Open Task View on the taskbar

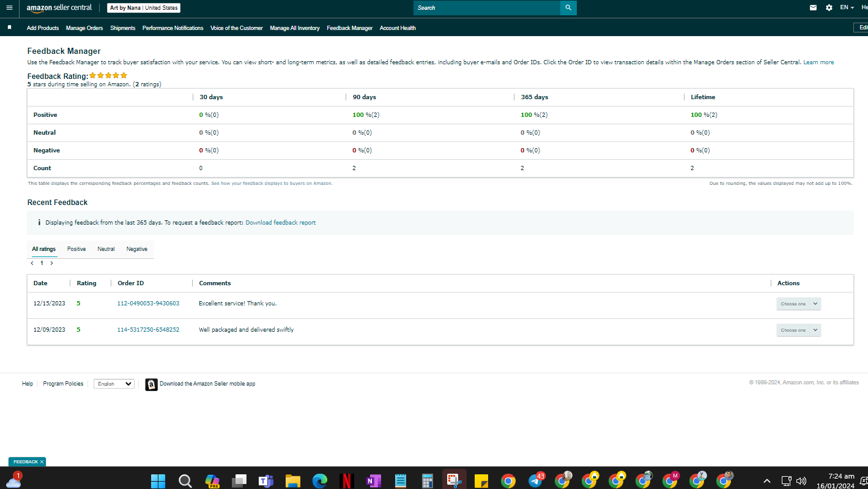[x=239, y=481]
